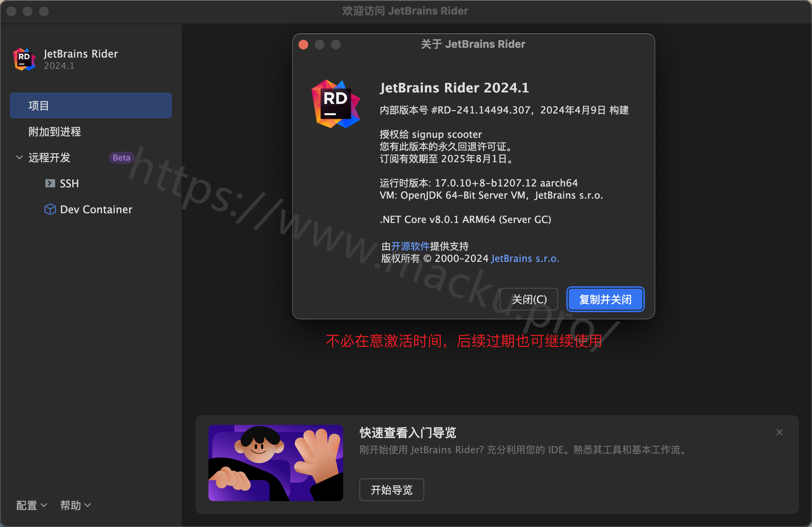Click the 关于 JetBrains Rider dialog title
This screenshot has width=812, height=527.
coord(473,44)
